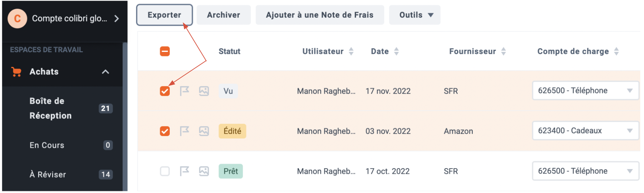
Task: Click Ajouter à une Note de Frais
Action: click(x=320, y=15)
